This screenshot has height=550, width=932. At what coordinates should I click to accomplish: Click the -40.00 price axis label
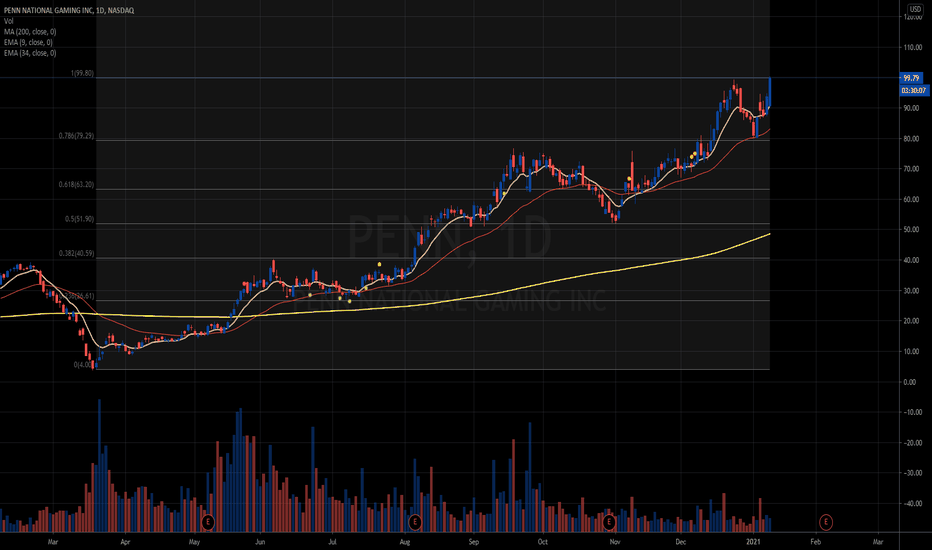coord(912,504)
